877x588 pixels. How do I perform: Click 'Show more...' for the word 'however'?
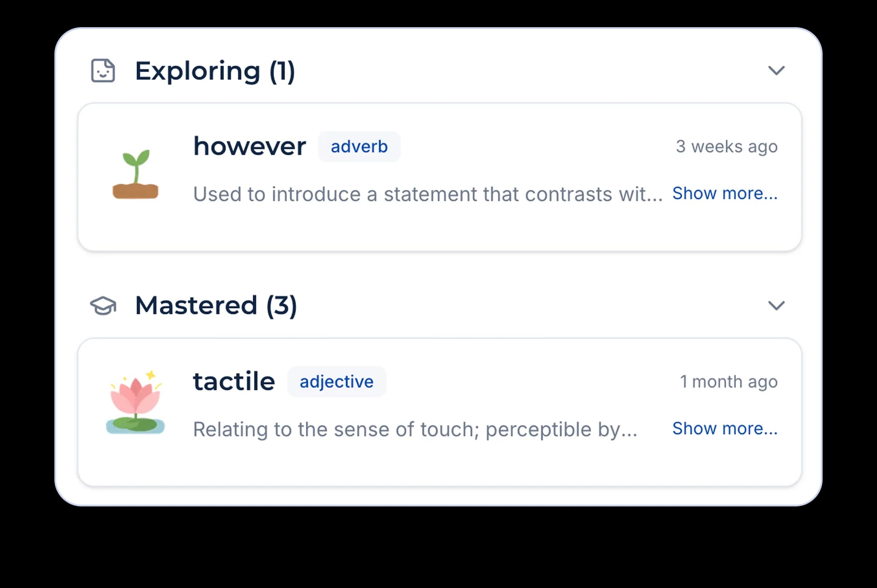click(725, 193)
